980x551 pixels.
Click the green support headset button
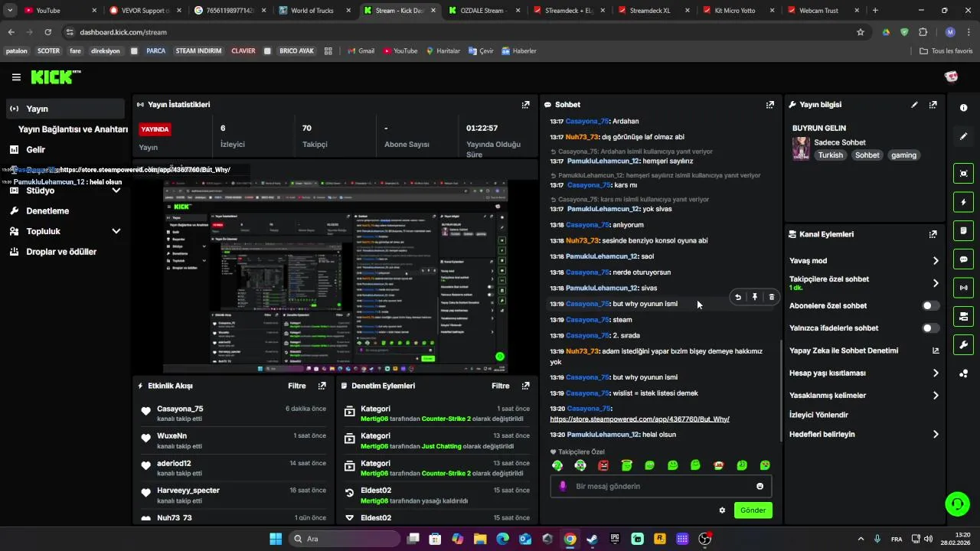point(957,504)
